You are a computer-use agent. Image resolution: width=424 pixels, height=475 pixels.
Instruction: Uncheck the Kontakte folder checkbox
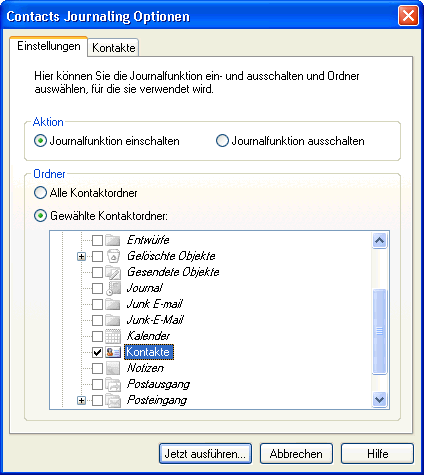pyautogui.click(x=97, y=352)
